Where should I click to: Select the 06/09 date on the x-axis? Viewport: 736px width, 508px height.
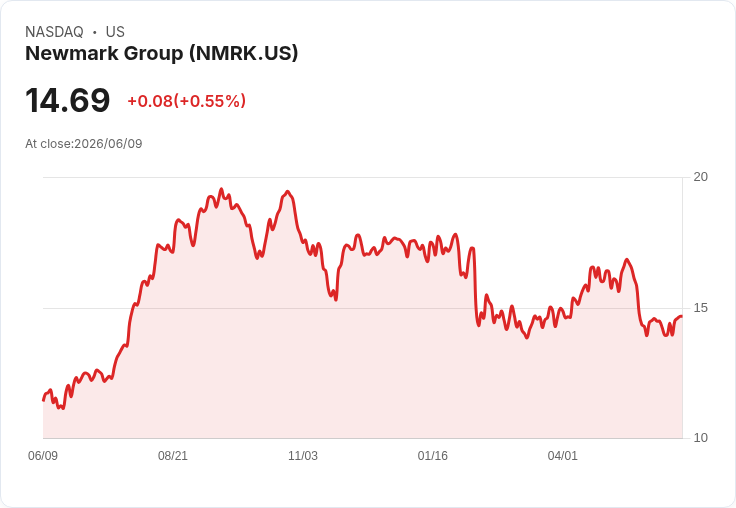[43, 456]
